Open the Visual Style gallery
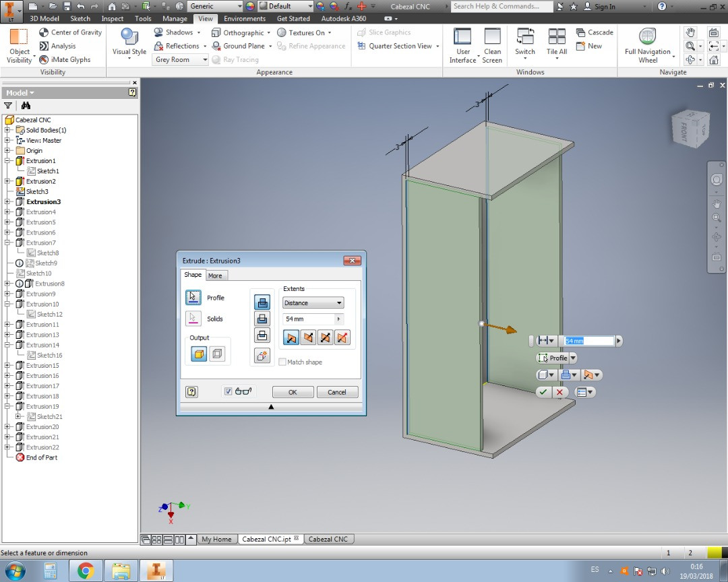728x582 pixels. tap(129, 44)
